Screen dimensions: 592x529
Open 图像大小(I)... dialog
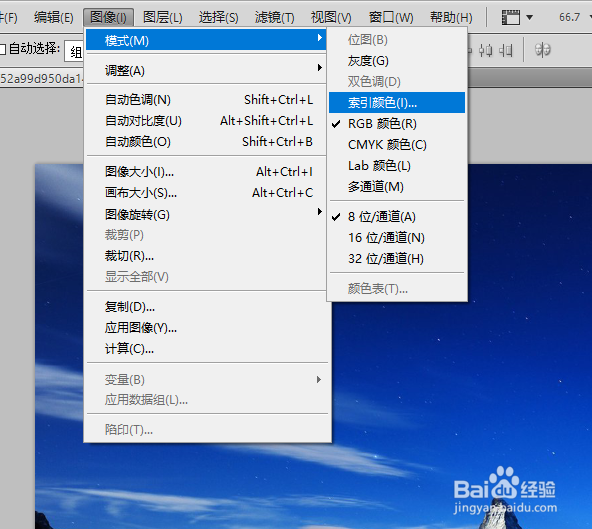click(206, 172)
